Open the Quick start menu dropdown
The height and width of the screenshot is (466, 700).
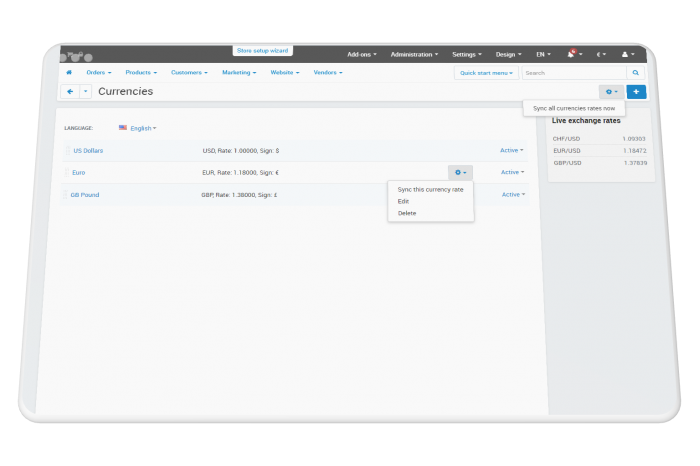486,73
